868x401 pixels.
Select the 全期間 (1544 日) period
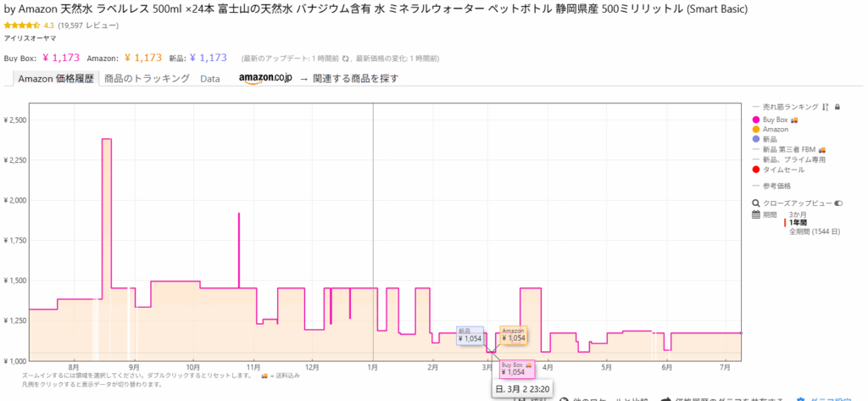tap(815, 231)
